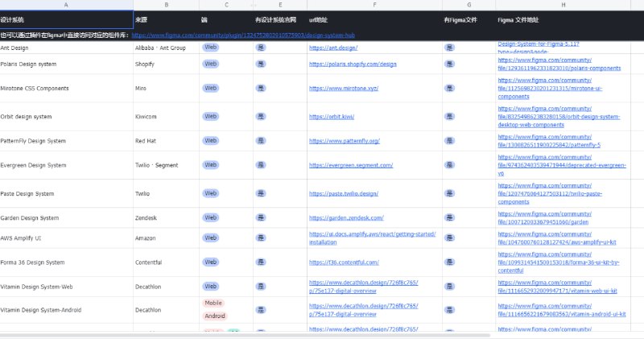Click Web tag in Garden Design System row
The height and width of the screenshot is (339, 644).
(210, 217)
